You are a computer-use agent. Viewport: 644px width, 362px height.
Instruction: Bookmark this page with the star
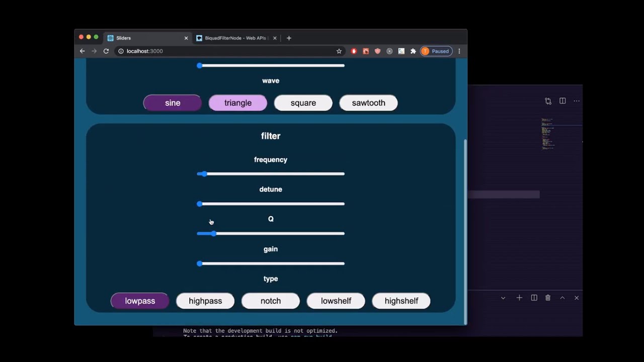tap(339, 51)
